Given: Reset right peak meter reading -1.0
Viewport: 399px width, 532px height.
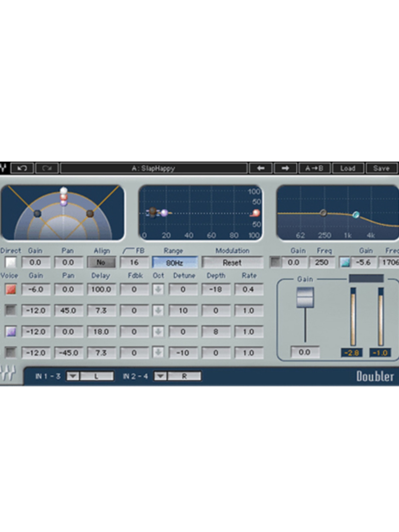Looking at the screenshot, I should [x=380, y=353].
